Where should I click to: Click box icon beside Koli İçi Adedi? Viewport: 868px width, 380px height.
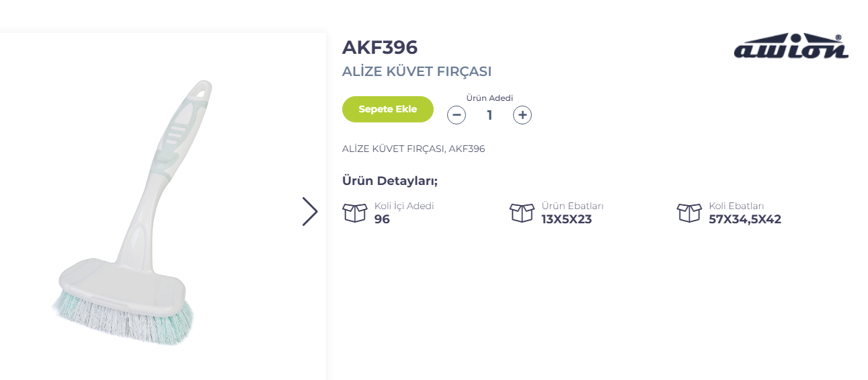[355, 213]
